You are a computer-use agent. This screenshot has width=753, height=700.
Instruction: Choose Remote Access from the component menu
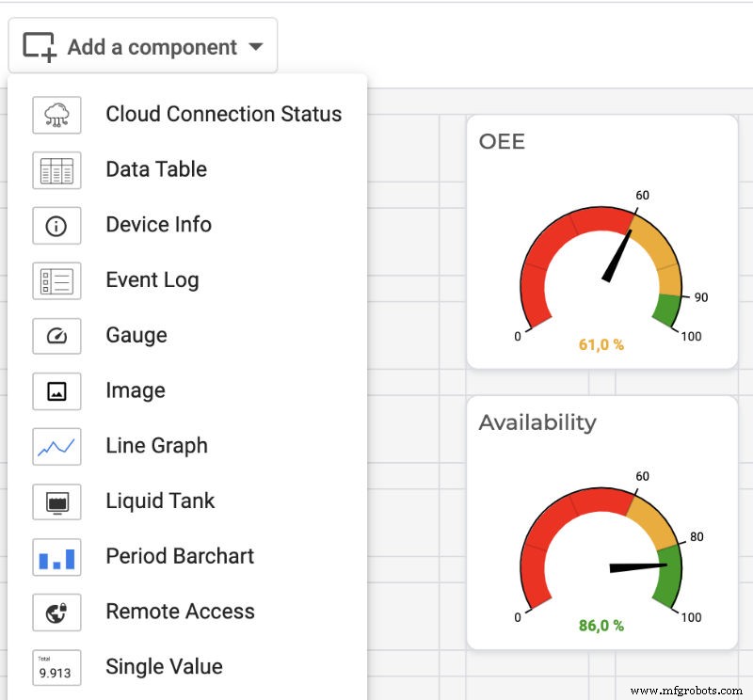point(56,612)
